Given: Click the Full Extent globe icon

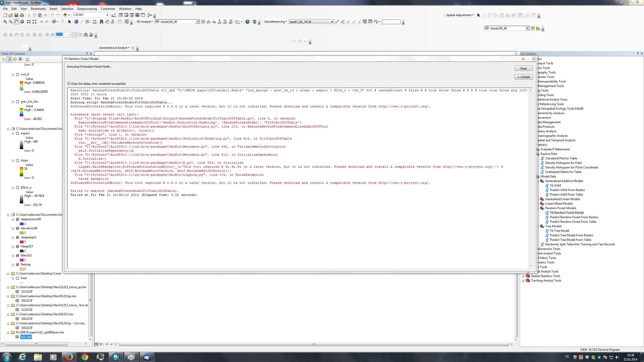Looking at the screenshot, I should pyautogui.click(x=22, y=22).
